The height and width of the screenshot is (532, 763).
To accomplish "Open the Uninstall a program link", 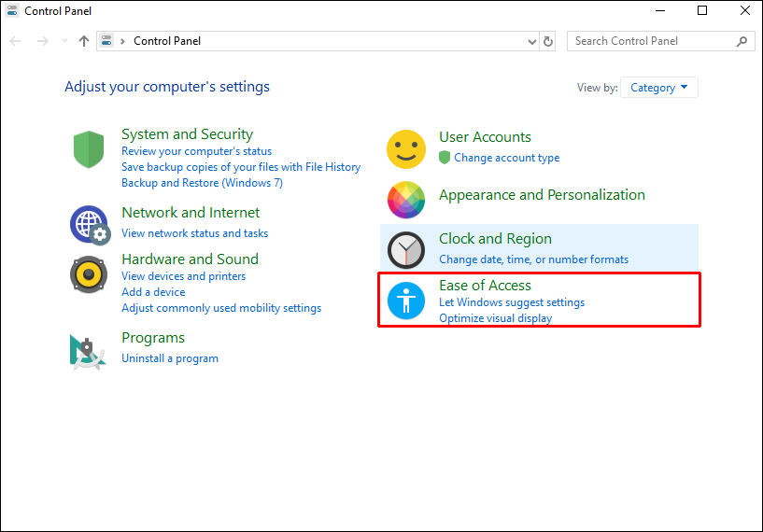I will pos(170,358).
